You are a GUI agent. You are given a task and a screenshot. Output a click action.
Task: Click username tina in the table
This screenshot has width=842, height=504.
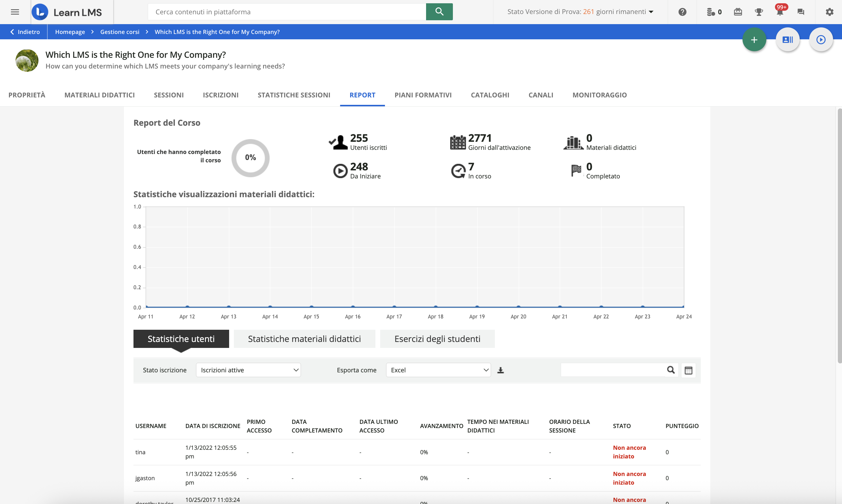pyautogui.click(x=140, y=452)
